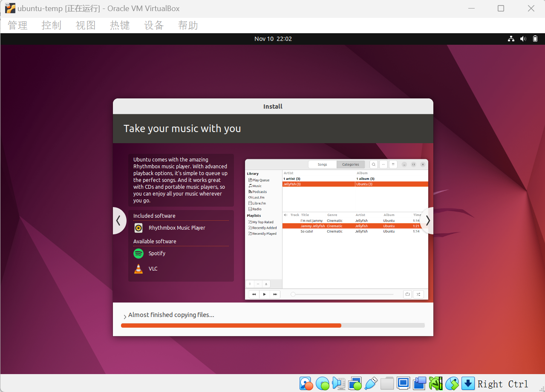Screen dimensions: 545x392
Task: Click the VirtualBox optical disk icon
Action: tap(323, 383)
